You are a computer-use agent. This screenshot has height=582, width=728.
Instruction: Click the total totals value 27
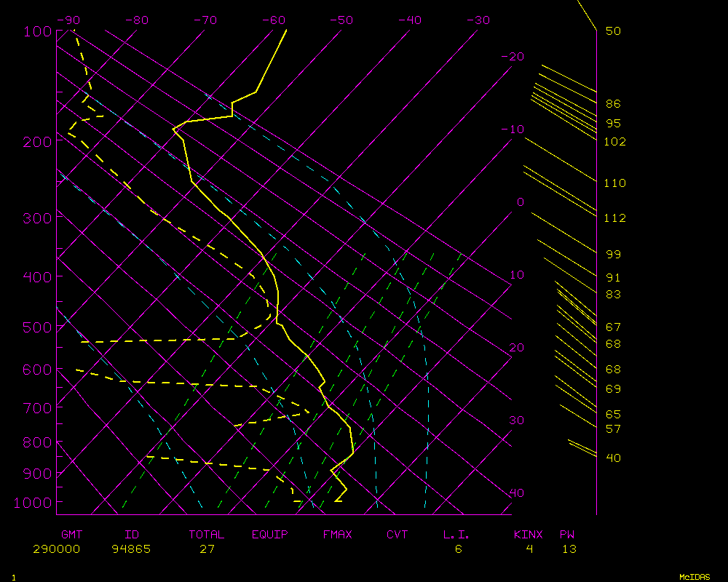click(207, 549)
